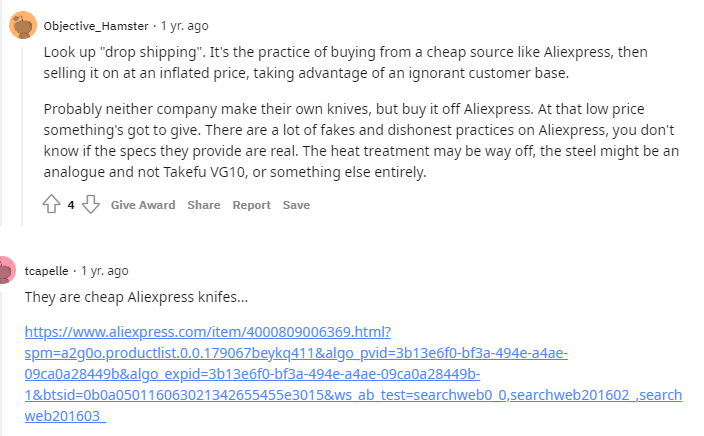Click tcapelle's pink avatar icon

7,270
